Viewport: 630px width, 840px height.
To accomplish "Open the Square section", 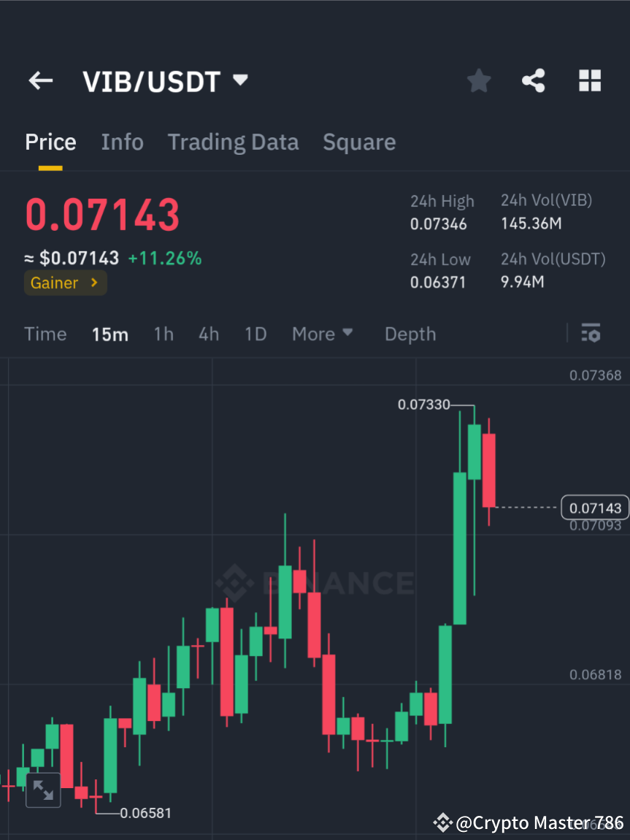I will [358, 142].
